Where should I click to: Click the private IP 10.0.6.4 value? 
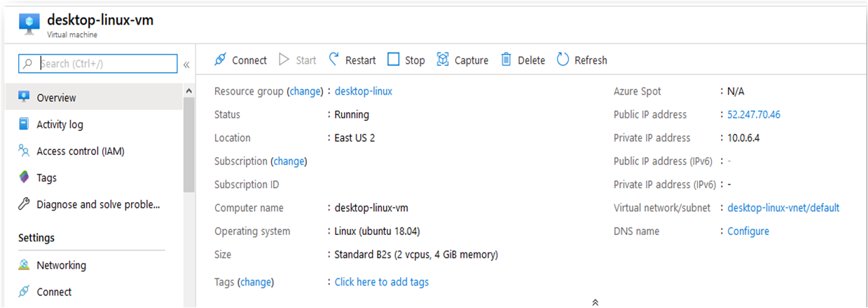743,138
